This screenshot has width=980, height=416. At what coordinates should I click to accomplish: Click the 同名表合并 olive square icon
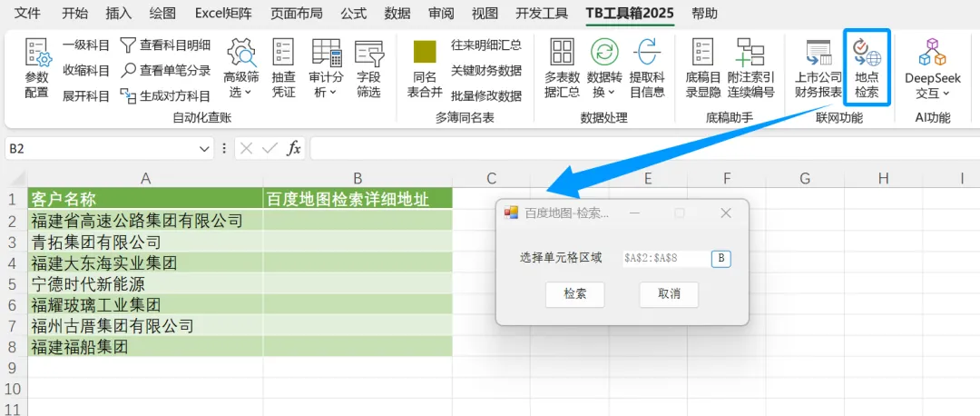(x=425, y=53)
